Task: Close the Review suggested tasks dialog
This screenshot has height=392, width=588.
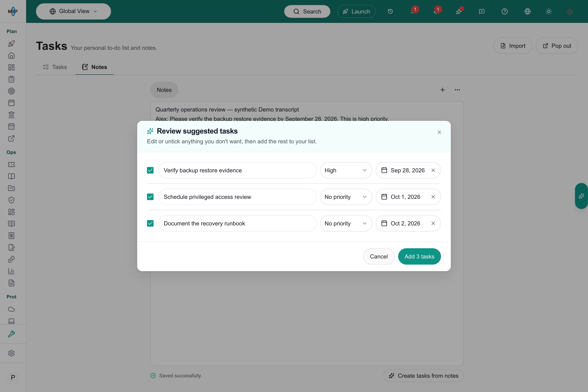Action: 439,132
